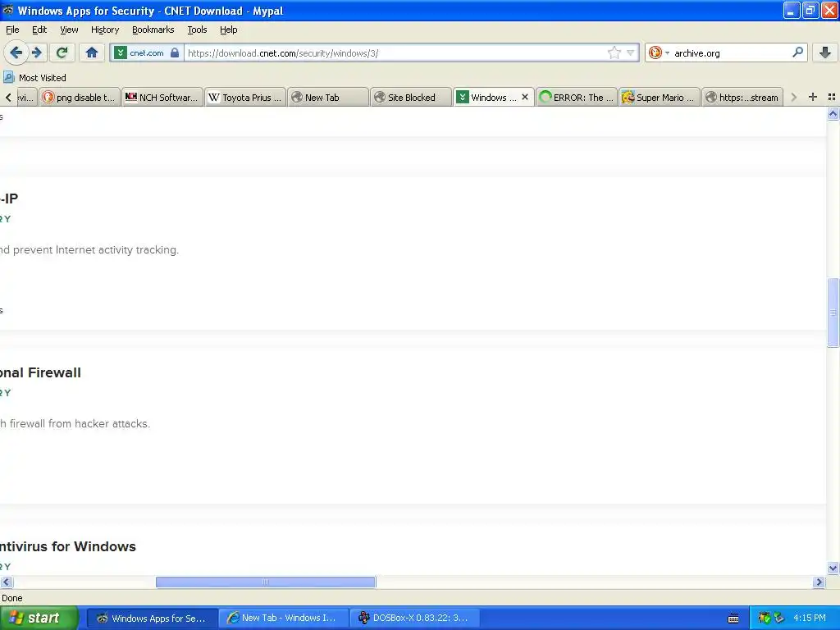Go forward with the forward arrow button

(x=37, y=52)
